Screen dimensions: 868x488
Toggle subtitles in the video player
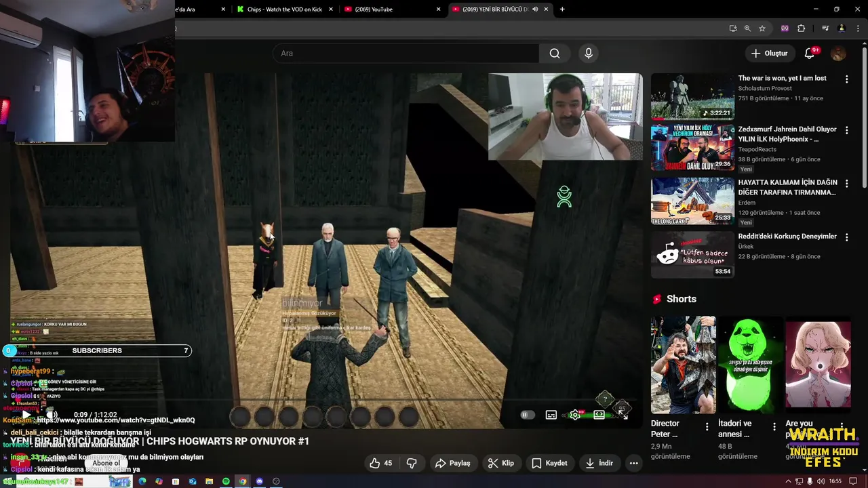[551, 415]
